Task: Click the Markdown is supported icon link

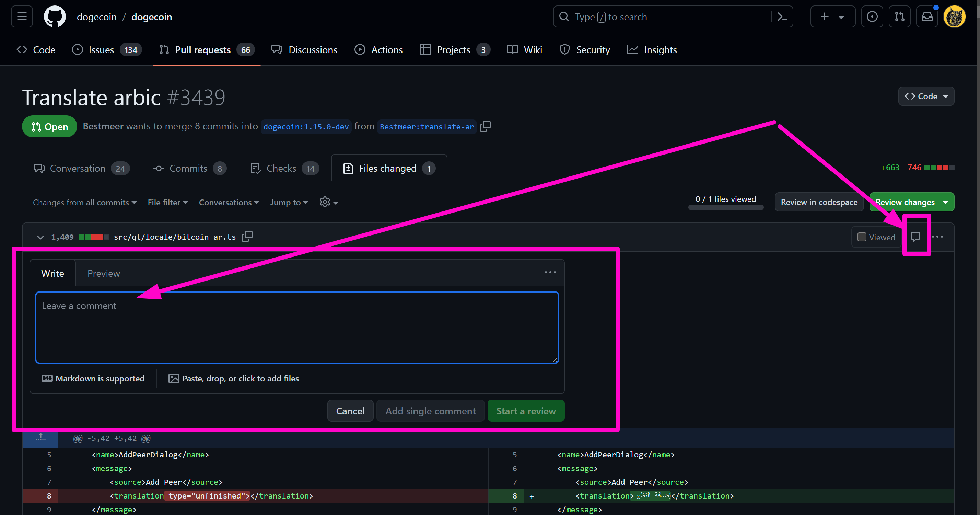Action: pyautogui.click(x=93, y=378)
